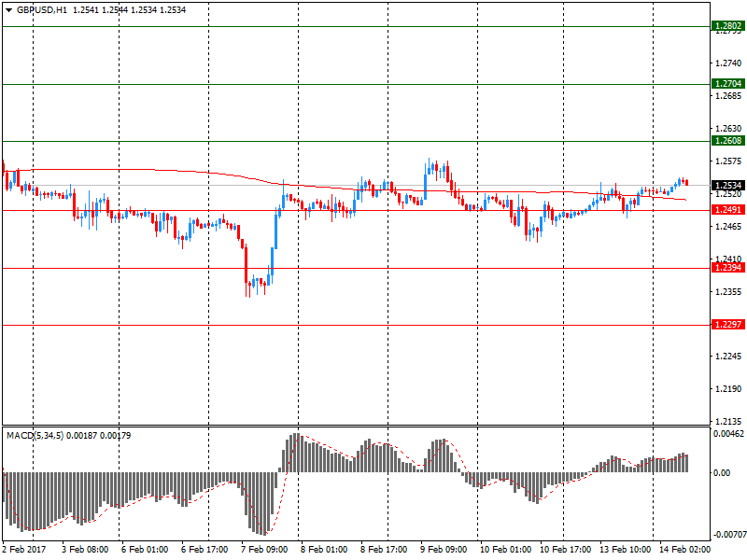Select the 1.2135 price scale value

(x=728, y=422)
